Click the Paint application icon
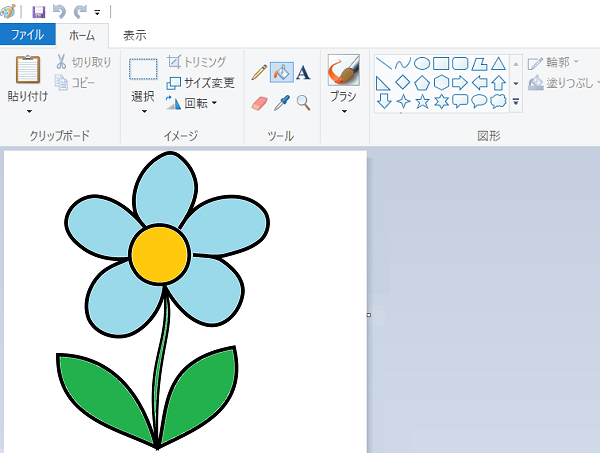The height and width of the screenshot is (453, 600). (8, 11)
